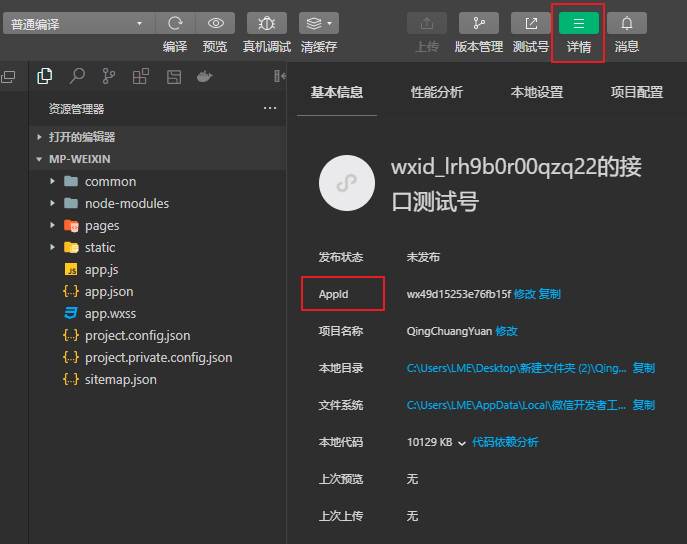Open the 本地目录 path link
The image size is (687, 544).
tap(516, 368)
